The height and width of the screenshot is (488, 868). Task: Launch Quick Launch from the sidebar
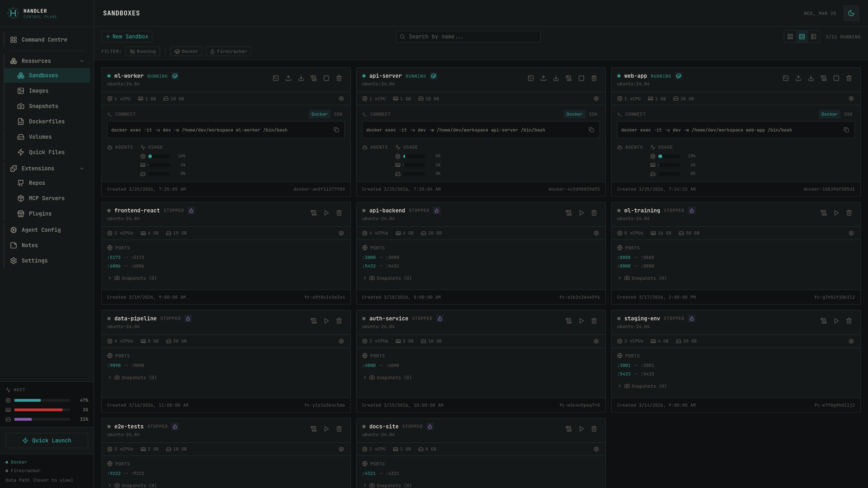click(47, 440)
